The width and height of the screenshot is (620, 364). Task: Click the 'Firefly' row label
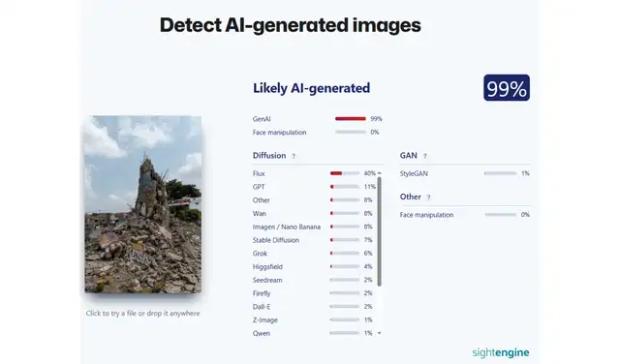tap(262, 293)
